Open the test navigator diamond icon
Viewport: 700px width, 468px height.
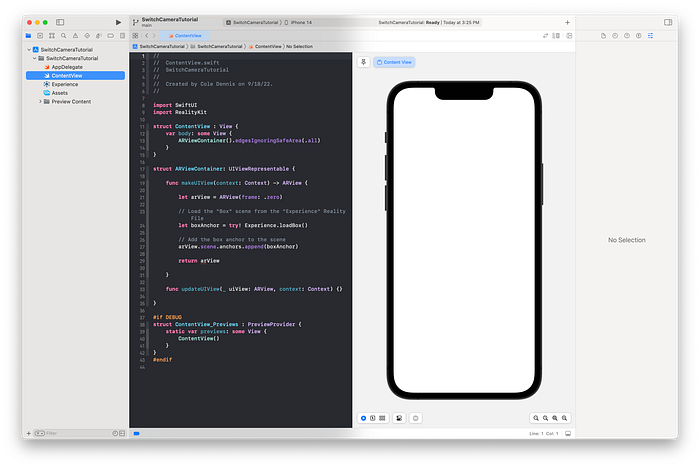pyautogui.click(x=87, y=36)
